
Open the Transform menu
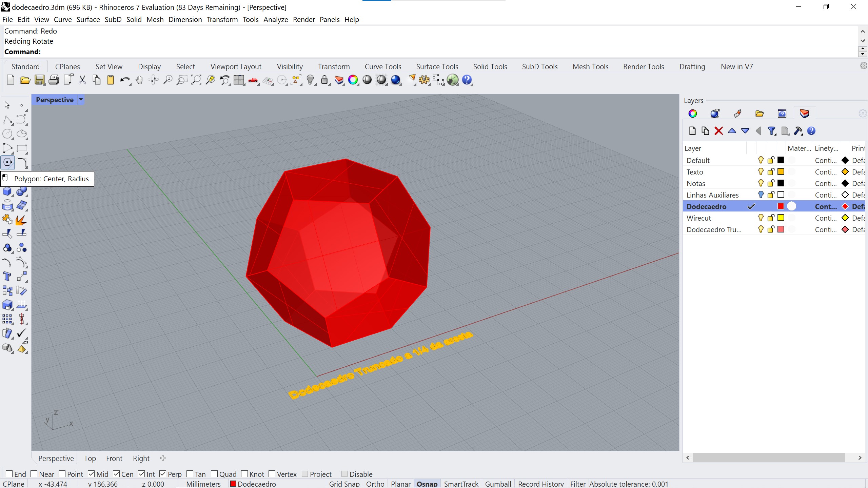222,19
